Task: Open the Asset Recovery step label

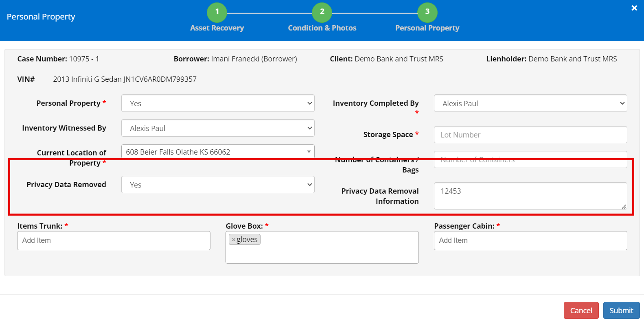Action: point(217,28)
